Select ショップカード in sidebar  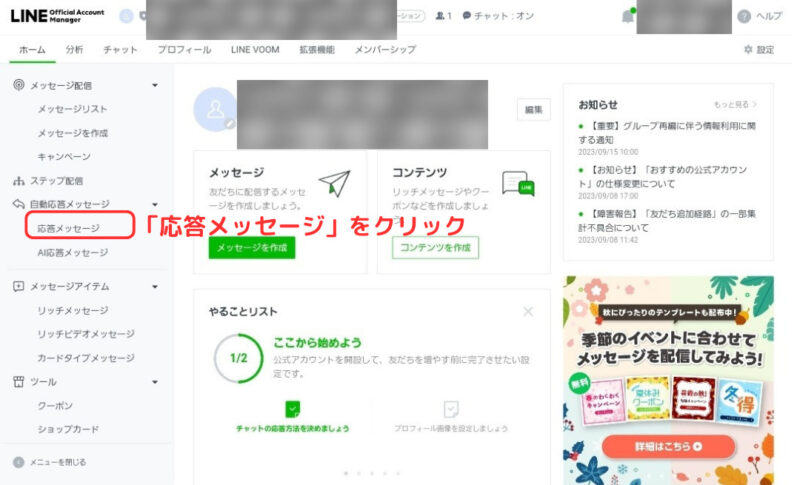point(68,429)
